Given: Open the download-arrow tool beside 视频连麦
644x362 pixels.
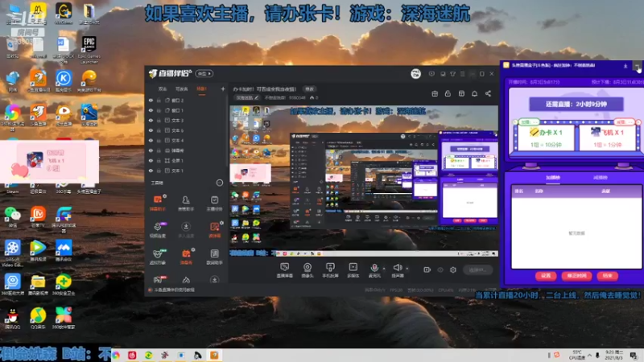Looking at the screenshot, I should tap(186, 229).
